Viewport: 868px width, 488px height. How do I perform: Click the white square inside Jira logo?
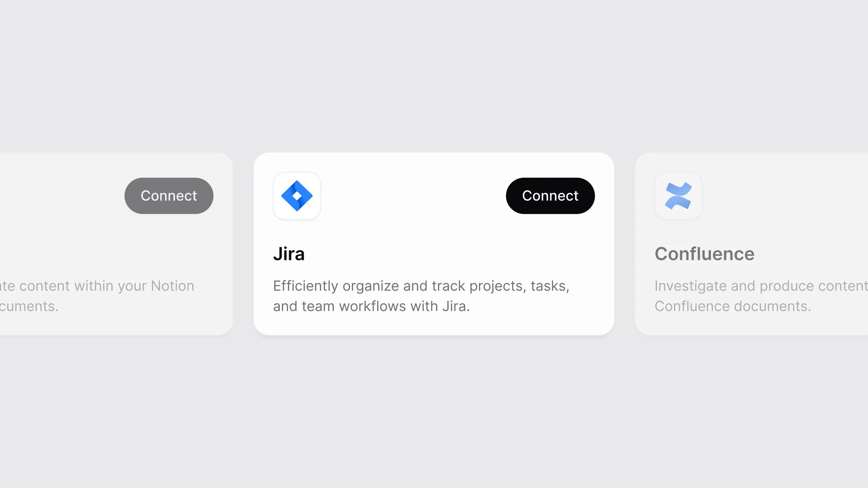tap(297, 196)
